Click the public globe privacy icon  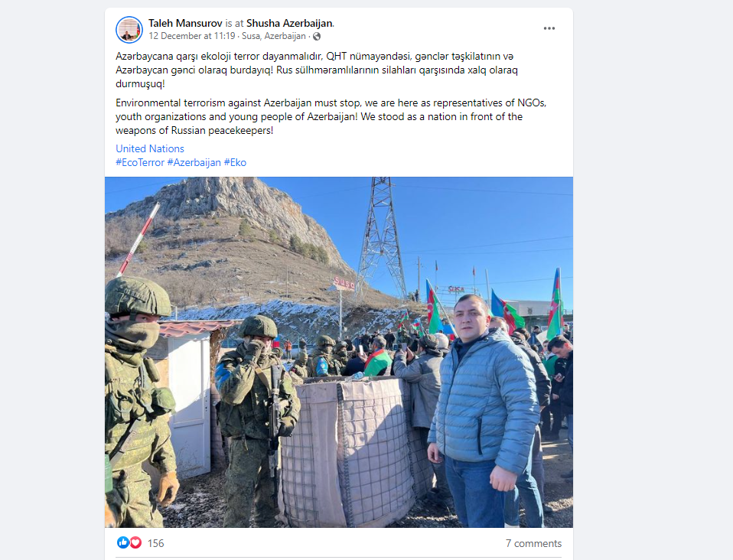[x=317, y=37]
